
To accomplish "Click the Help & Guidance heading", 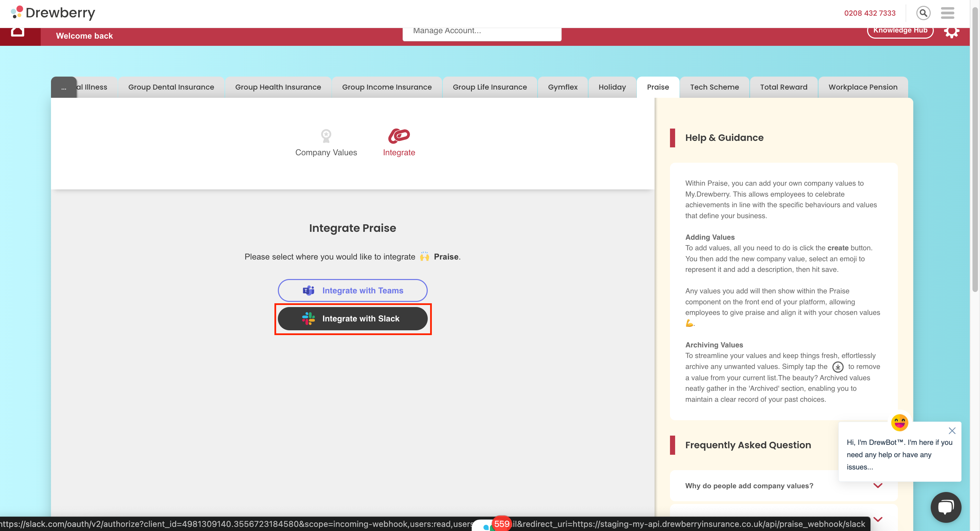I will (724, 137).
